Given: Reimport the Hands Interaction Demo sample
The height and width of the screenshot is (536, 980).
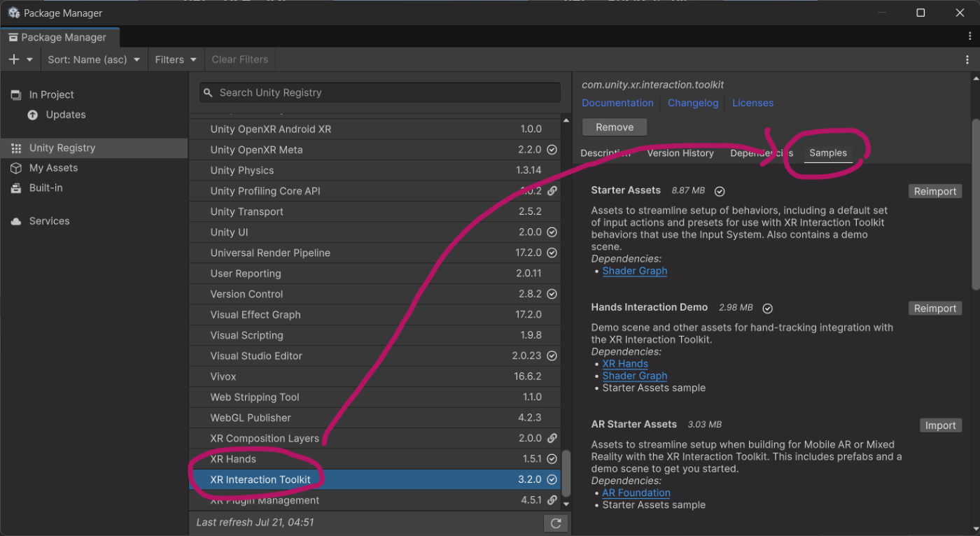Looking at the screenshot, I should [935, 309].
